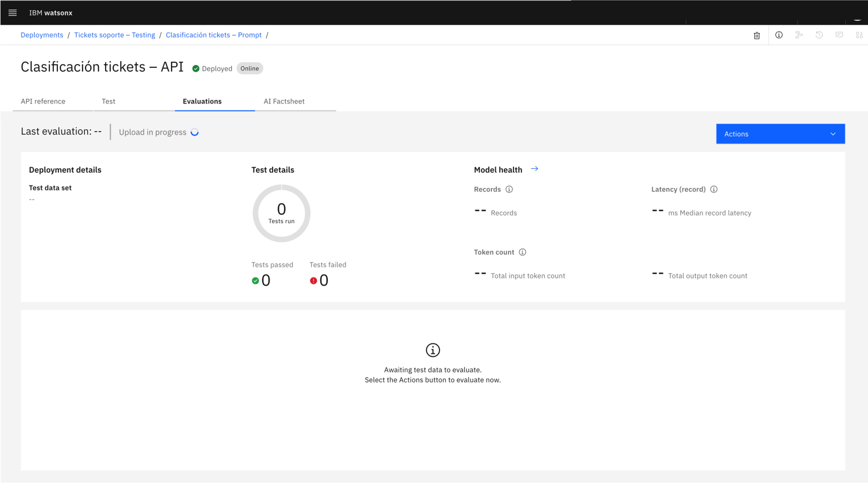Image resolution: width=868 pixels, height=483 pixels.
Task: Open the lineage flow diagram icon
Action: coord(799,35)
